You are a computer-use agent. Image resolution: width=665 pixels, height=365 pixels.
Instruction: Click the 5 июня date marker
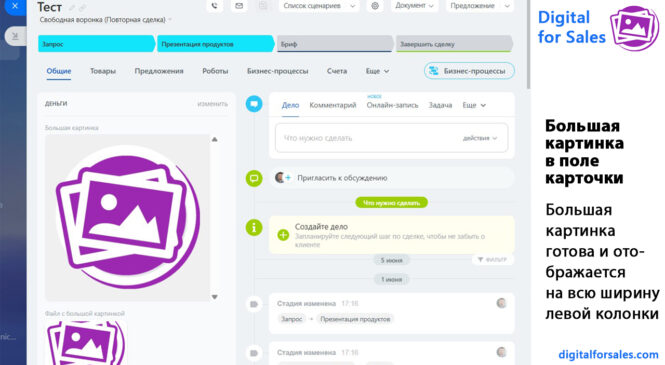(391, 260)
